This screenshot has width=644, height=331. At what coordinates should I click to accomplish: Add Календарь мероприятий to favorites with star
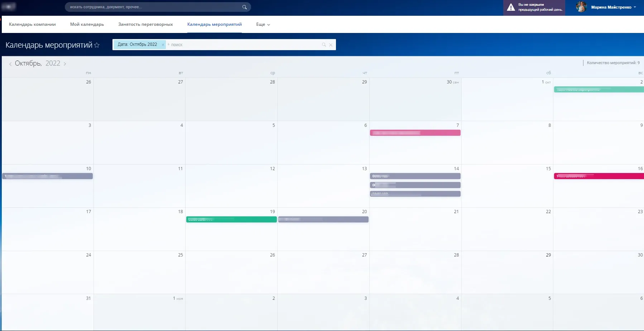point(97,45)
